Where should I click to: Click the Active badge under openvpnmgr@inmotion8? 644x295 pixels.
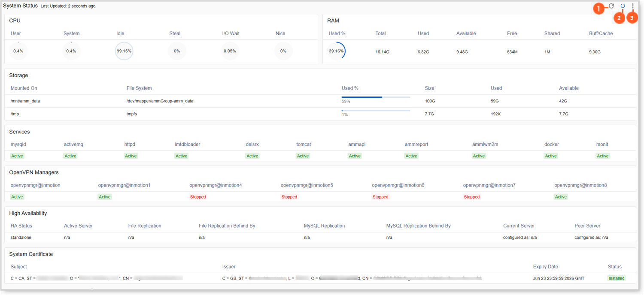561,197
